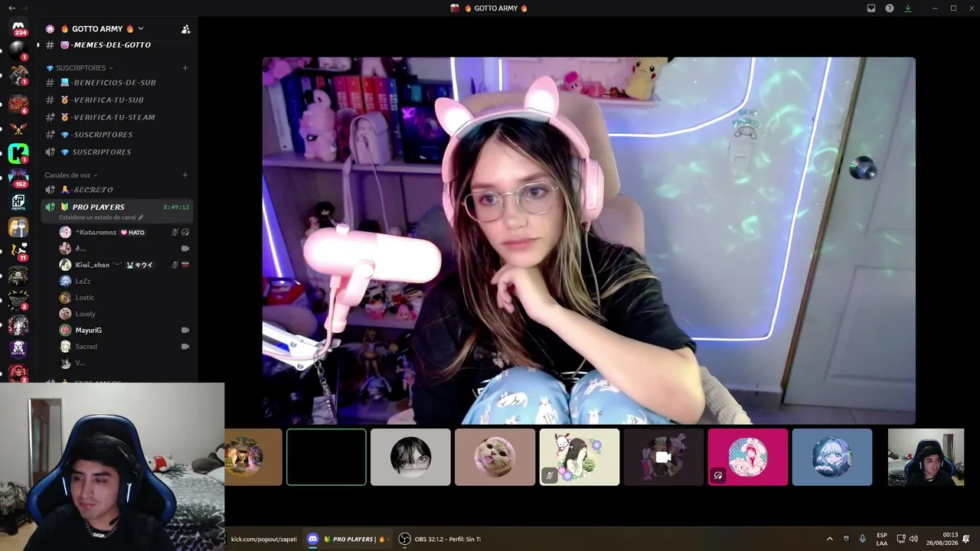Select the dark tile with camera icon

coord(664,457)
